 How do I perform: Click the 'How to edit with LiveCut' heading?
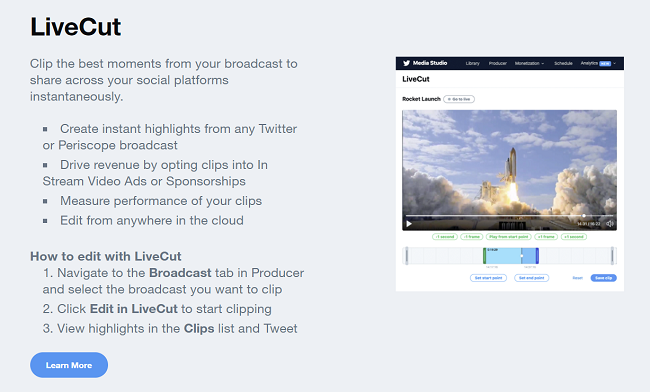[106, 256]
